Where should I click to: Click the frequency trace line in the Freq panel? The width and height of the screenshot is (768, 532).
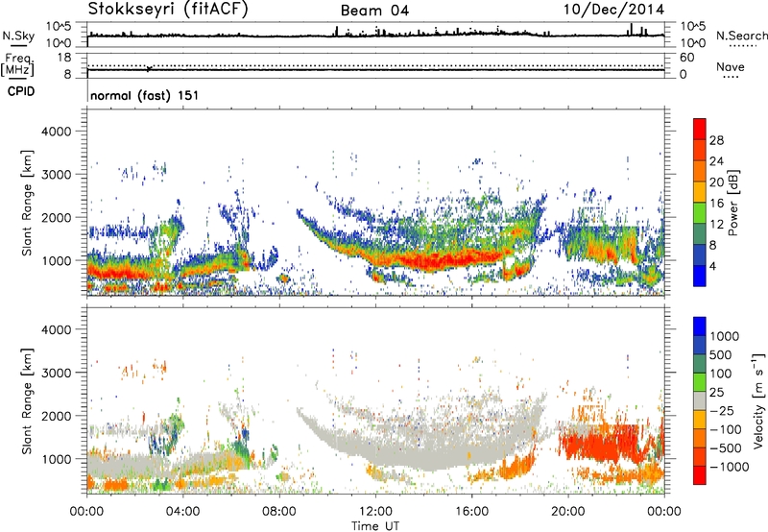375,70
